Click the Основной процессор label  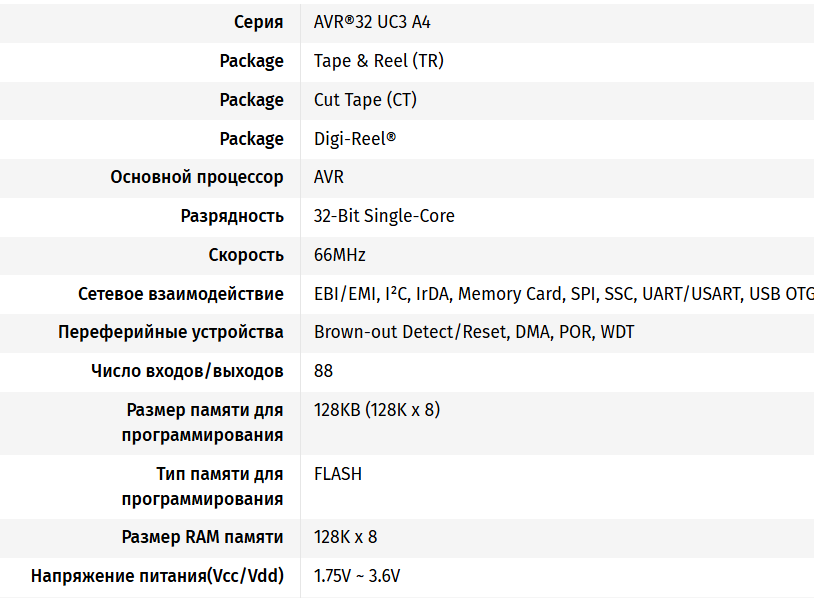[197, 177]
